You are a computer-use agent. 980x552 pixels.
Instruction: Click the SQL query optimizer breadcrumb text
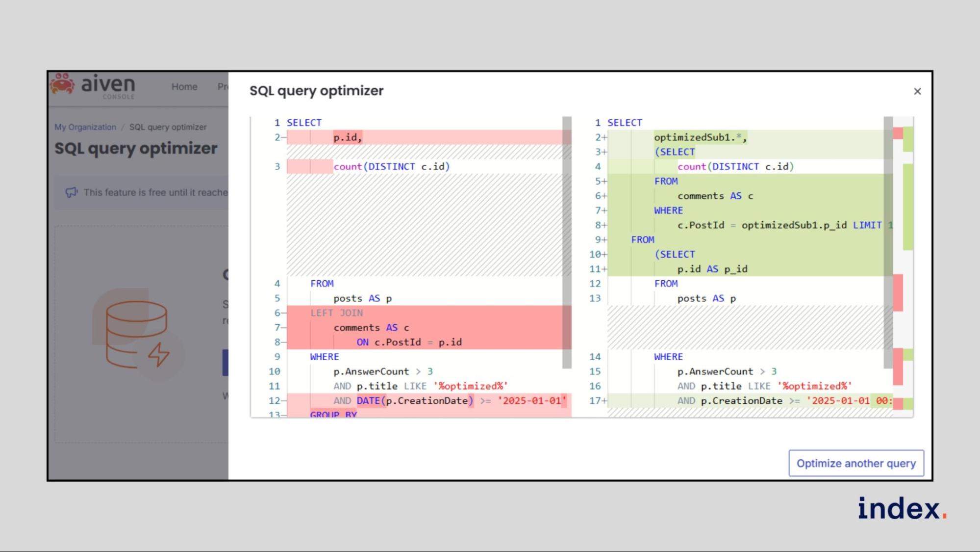168,127
